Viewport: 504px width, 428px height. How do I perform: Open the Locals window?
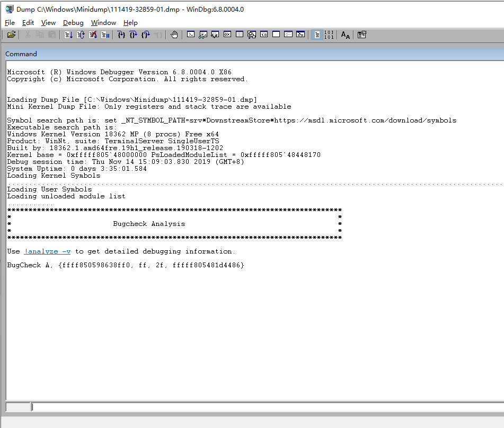tap(215, 34)
